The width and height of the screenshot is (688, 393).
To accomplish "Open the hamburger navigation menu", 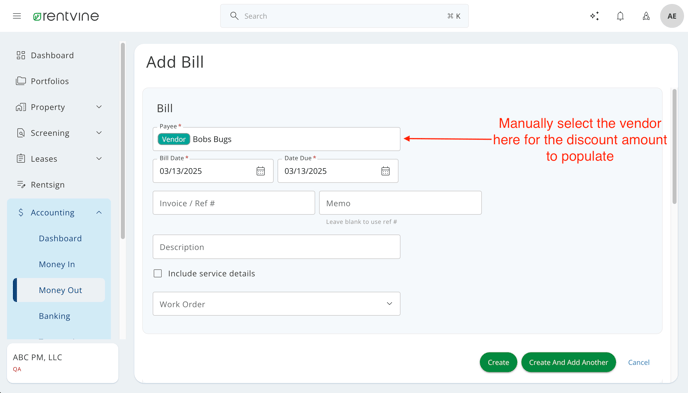I will (x=17, y=16).
